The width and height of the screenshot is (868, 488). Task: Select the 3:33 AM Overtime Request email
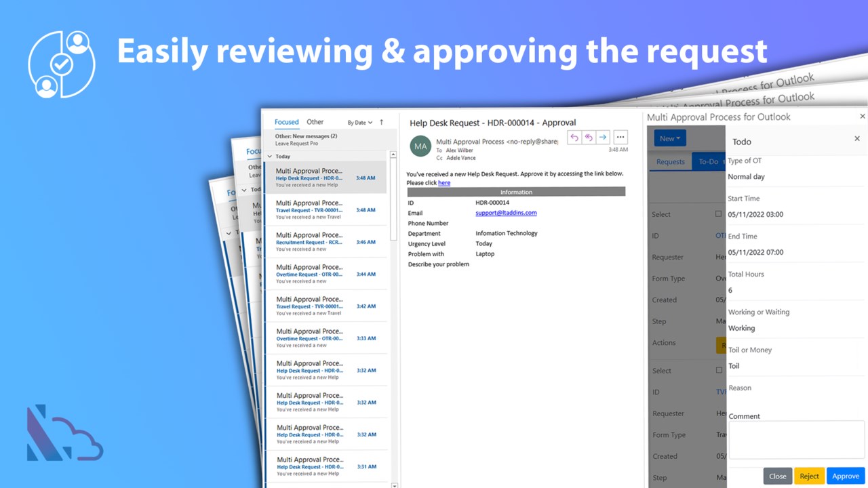pyautogui.click(x=326, y=338)
